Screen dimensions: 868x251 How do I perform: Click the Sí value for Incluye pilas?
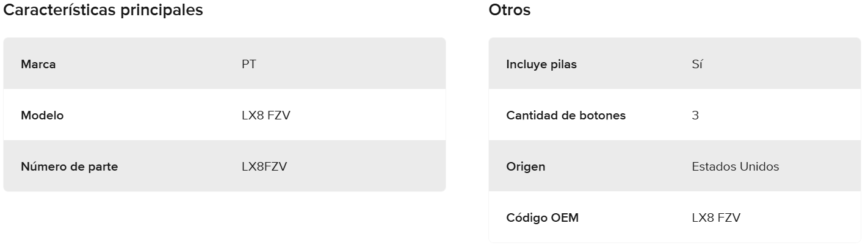click(697, 64)
